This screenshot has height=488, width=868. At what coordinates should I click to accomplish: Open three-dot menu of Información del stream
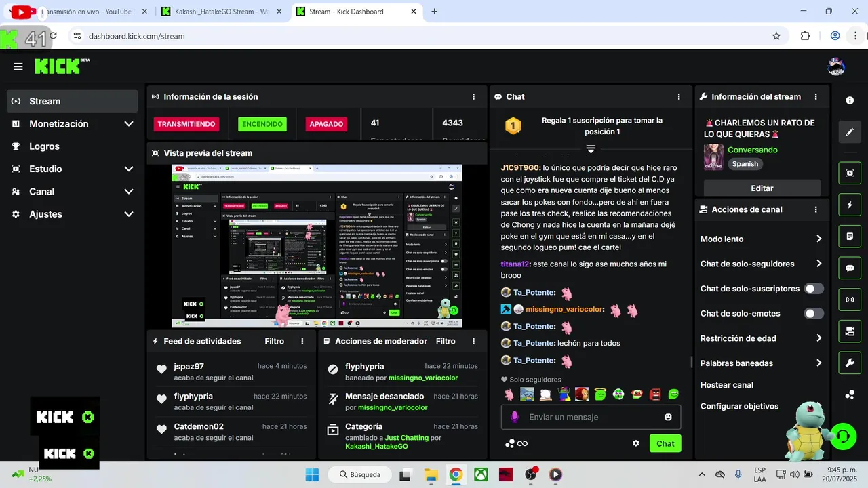[816, 97]
